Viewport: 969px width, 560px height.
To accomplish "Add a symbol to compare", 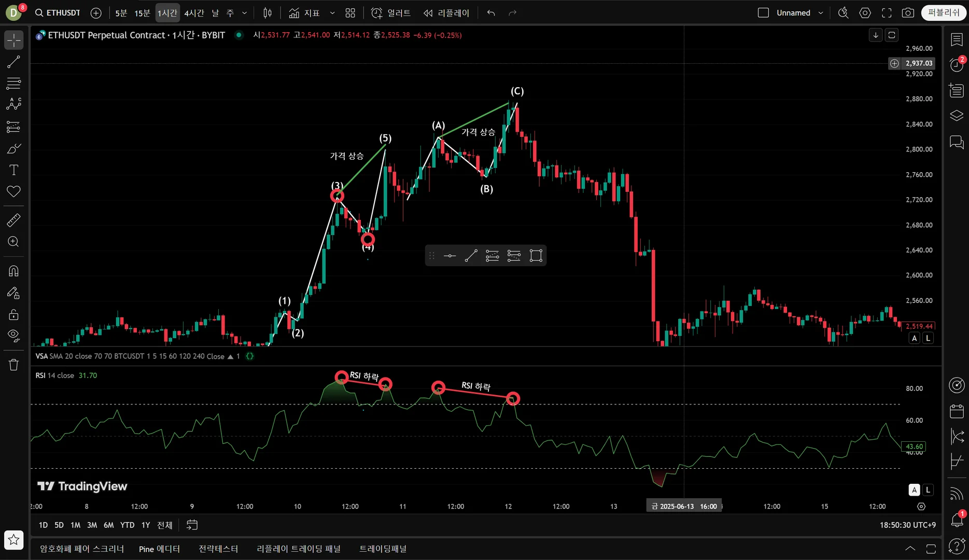I will tap(96, 13).
